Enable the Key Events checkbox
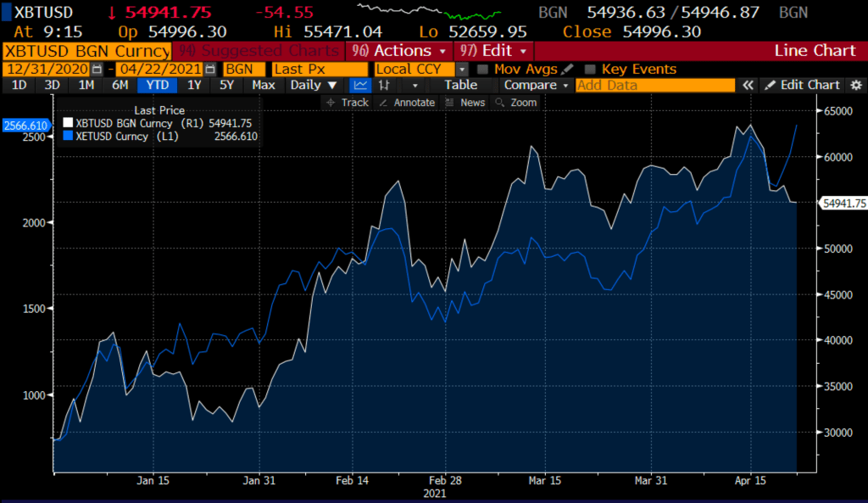This screenshot has height=503, width=868. 590,70
